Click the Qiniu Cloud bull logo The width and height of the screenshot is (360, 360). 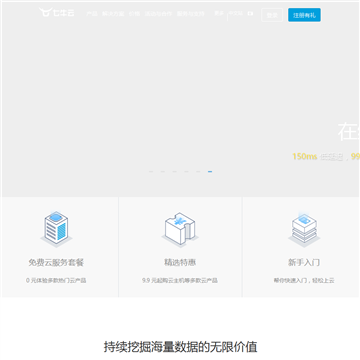[x=56, y=13]
